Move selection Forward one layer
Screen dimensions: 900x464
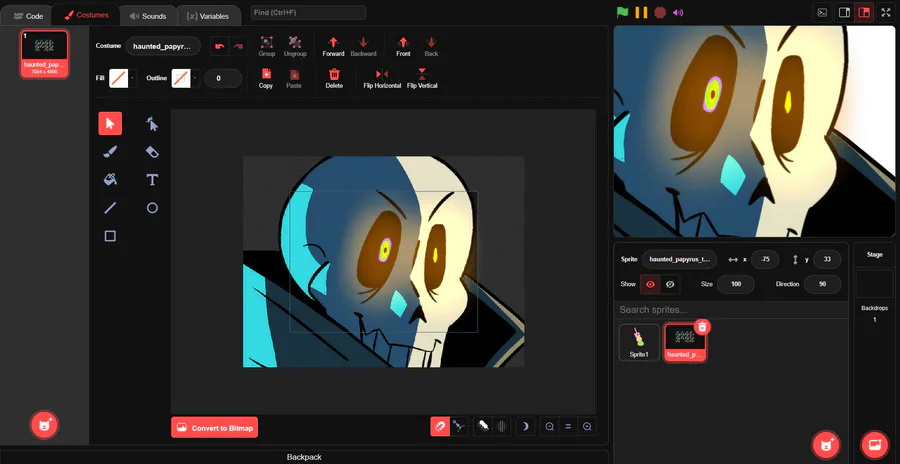[x=333, y=46]
